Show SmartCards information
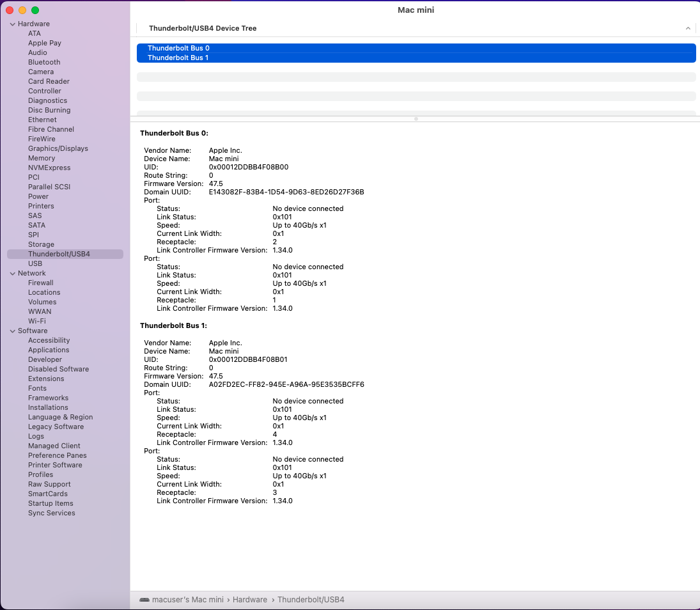Viewport: 700px width, 610px height. (x=48, y=494)
